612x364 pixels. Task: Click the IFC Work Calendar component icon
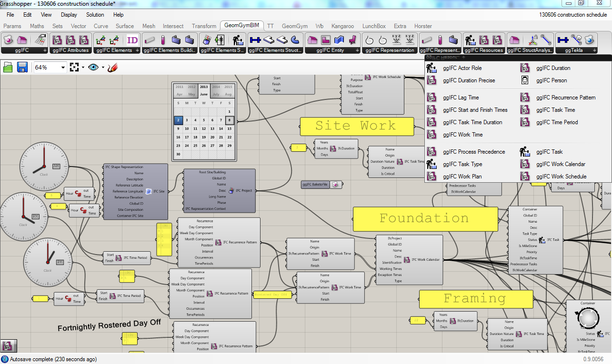(x=407, y=260)
